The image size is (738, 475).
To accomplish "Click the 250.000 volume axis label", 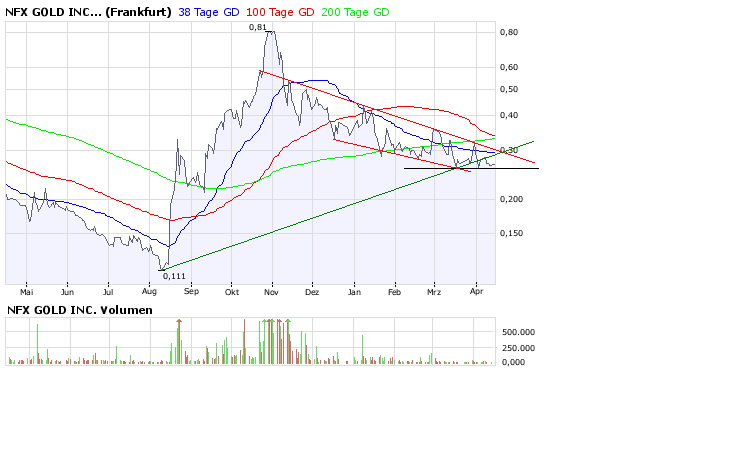I will (517, 347).
